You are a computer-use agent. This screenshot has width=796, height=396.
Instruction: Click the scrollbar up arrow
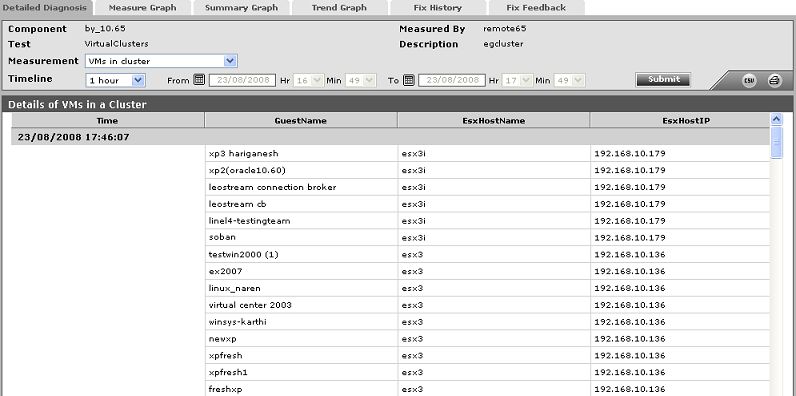[776, 119]
